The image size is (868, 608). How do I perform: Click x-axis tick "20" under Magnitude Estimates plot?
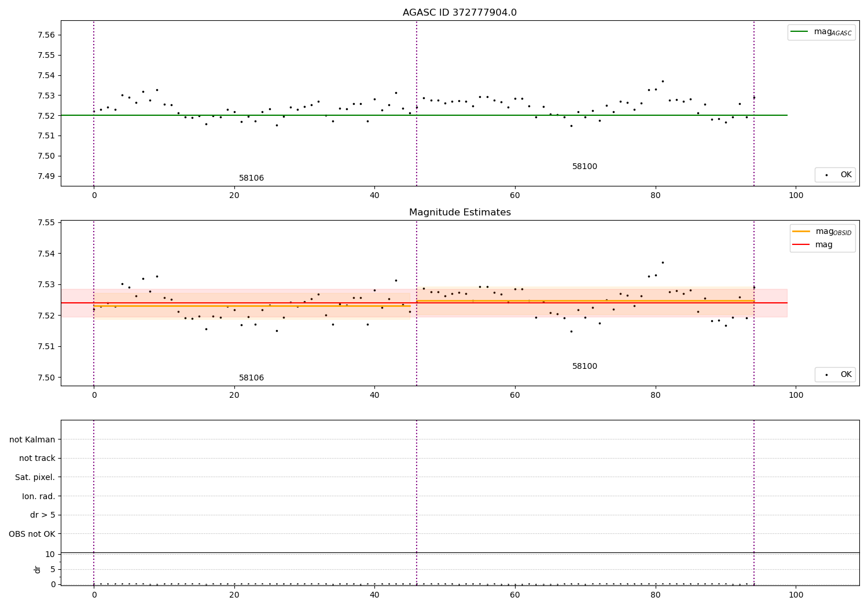click(234, 395)
